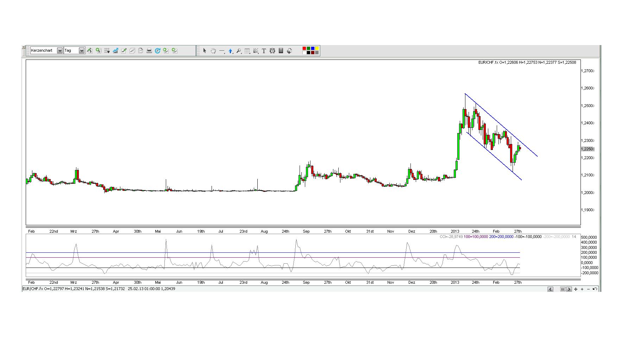Viewport: 621px width, 364px height.
Task: Open the Kerzenchart chart type dropdown
Action: (x=46, y=51)
